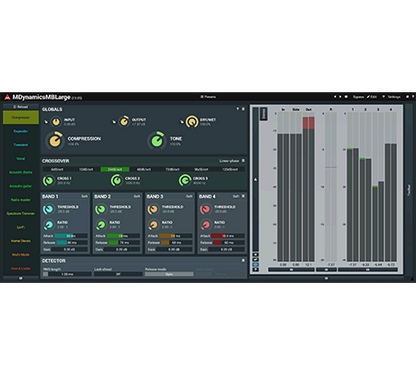Click the Reload button in the sidebar
Image resolution: width=416 pixels, height=376 pixels.
[x=21, y=107]
